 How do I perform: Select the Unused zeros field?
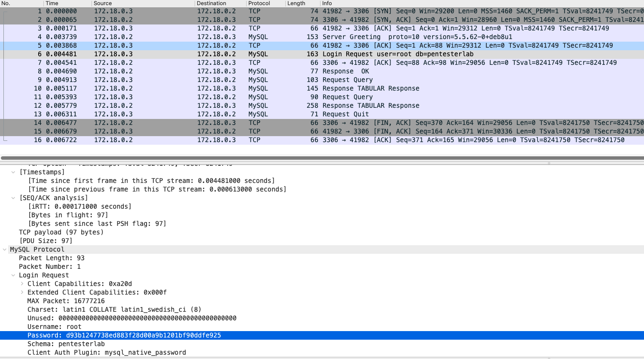point(132,318)
